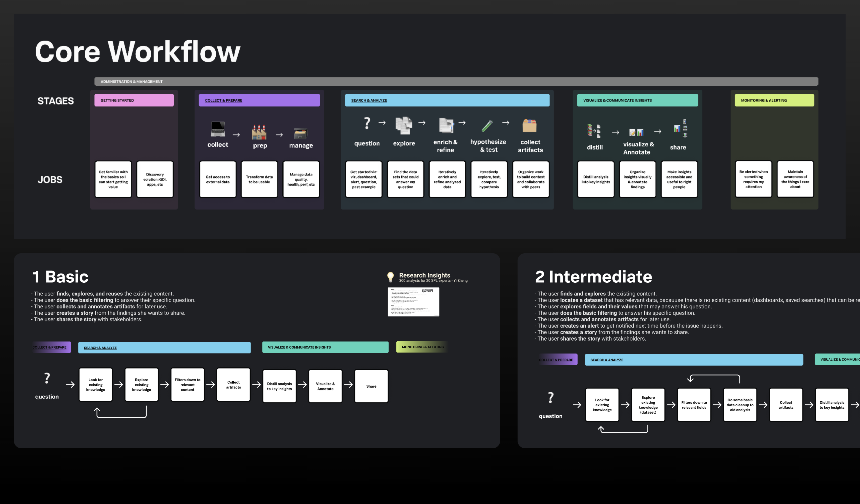The height and width of the screenshot is (504, 860).
Task: Click the 'STAGES' row label
Action: point(56,101)
